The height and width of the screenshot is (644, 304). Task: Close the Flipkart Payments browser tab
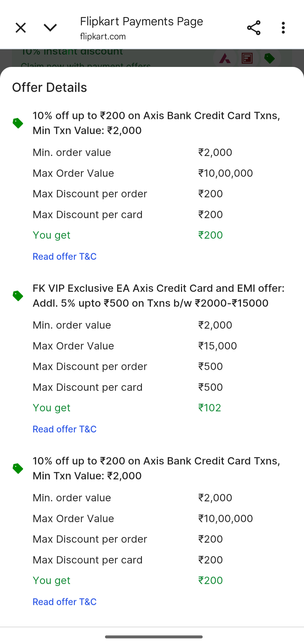pos(21,28)
